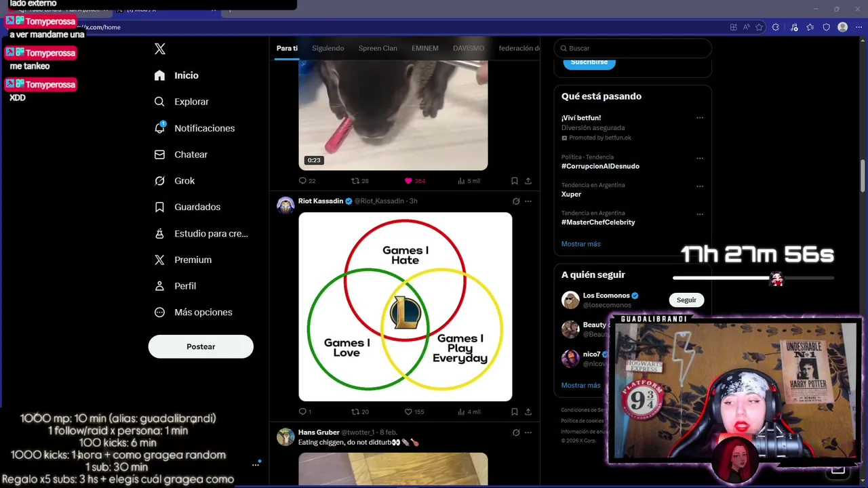Image resolution: width=868 pixels, height=488 pixels.
Task: Repost the cat video post with 28 reposts
Action: coord(359,181)
